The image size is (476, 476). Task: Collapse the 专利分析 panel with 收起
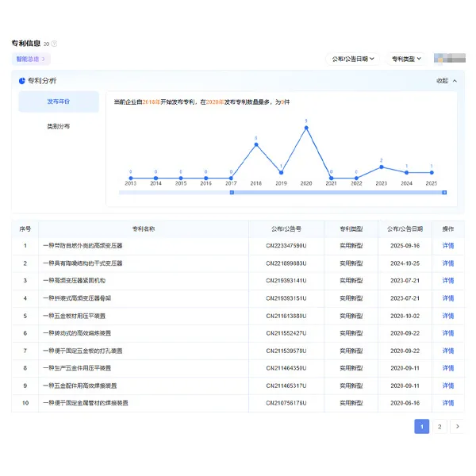click(447, 81)
